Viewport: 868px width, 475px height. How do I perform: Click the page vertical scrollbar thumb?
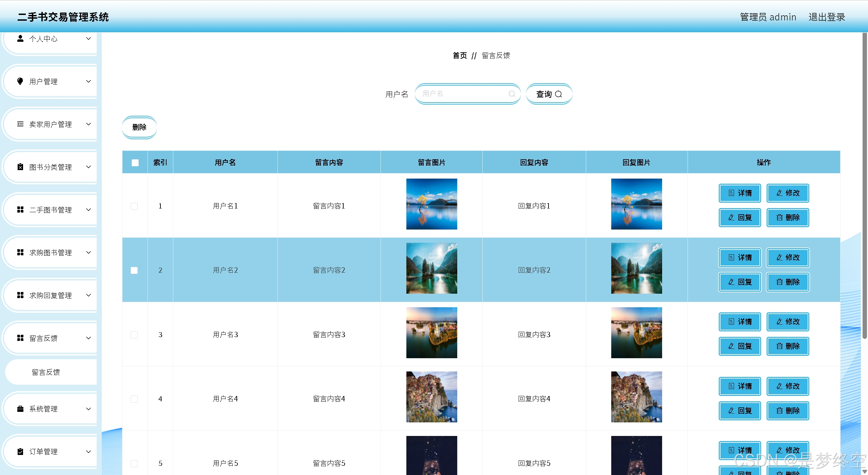click(865, 185)
